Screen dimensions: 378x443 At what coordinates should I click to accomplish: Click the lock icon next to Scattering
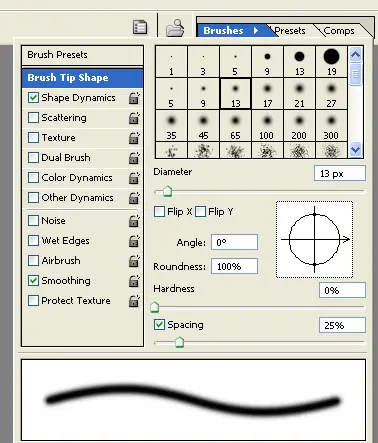(x=134, y=118)
